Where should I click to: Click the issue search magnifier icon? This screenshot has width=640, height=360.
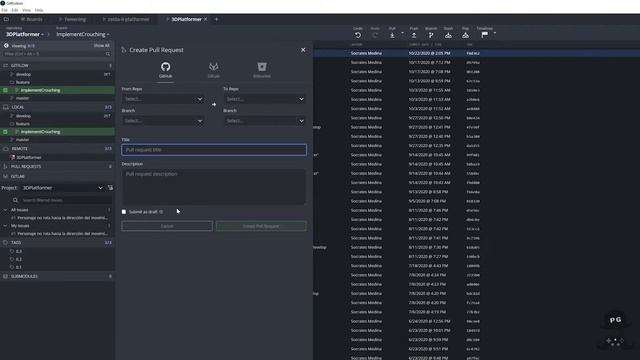(x=16, y=200)
